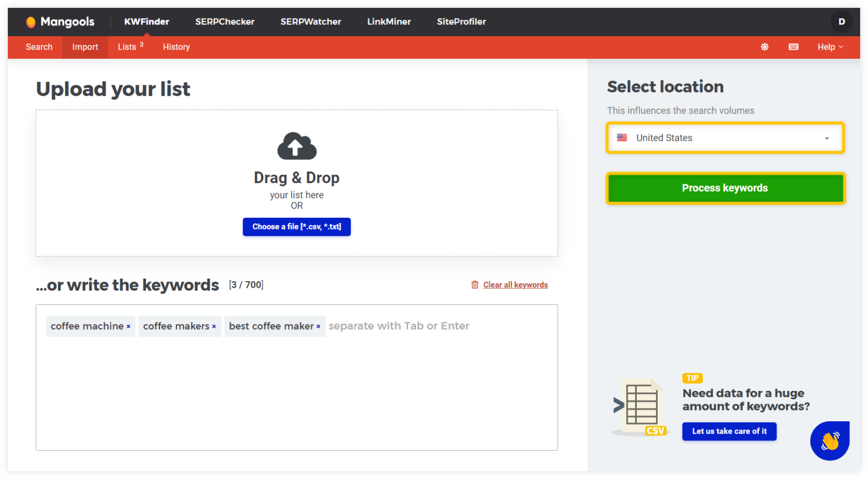The width and height of the screenshot is (868, 479).
Task: Expand the United States location dropdown
Action: [x=725, y=138]
